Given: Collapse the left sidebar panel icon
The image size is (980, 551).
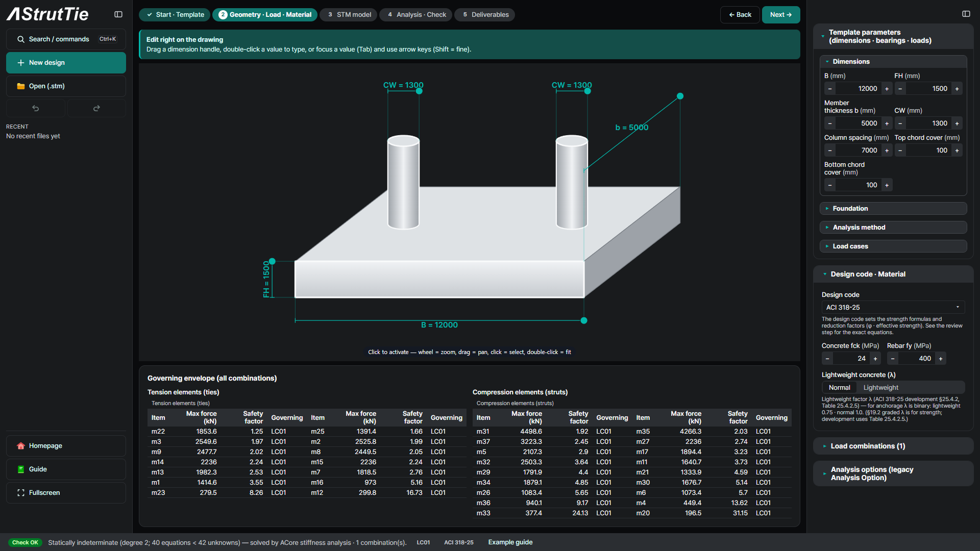Looking at the screenshot, I should 118,14.
